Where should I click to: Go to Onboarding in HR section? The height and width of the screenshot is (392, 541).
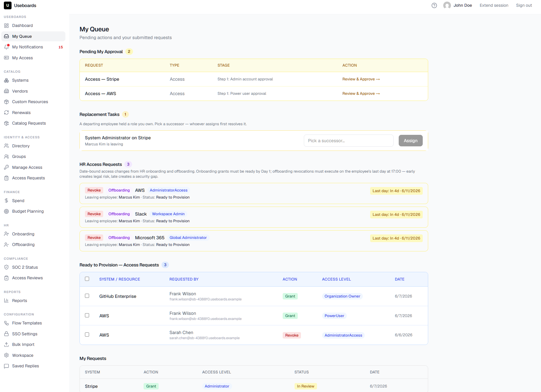click(x=33, y=234)
